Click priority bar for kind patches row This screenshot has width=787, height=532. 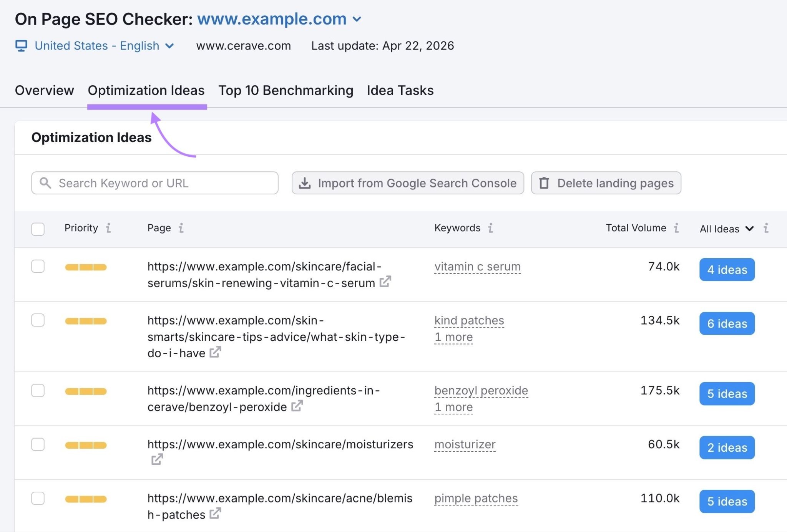pos(86,321)
